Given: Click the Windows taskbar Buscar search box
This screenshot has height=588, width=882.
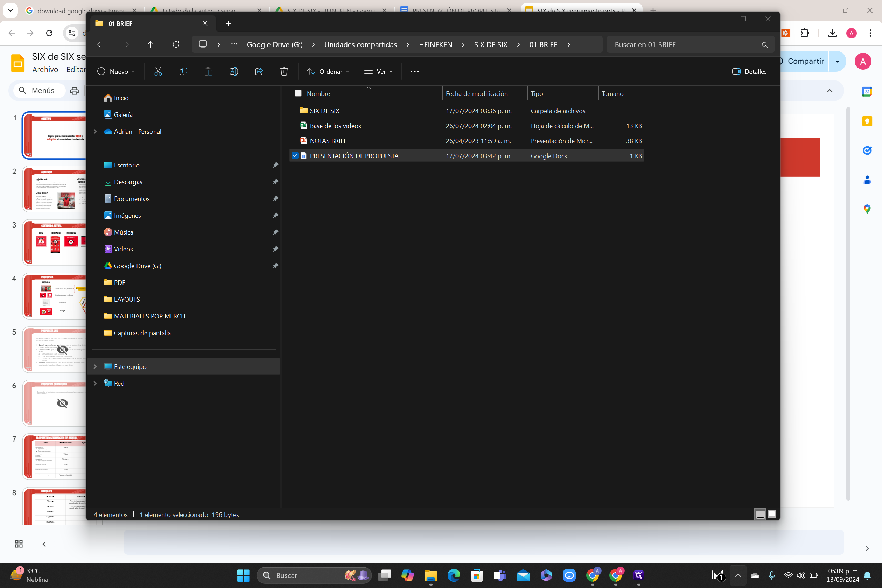Looking at the screenshot, I should point(314,575).
